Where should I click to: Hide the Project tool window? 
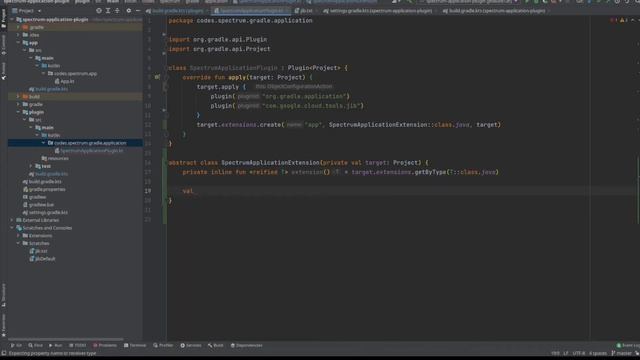pos(138,11)
